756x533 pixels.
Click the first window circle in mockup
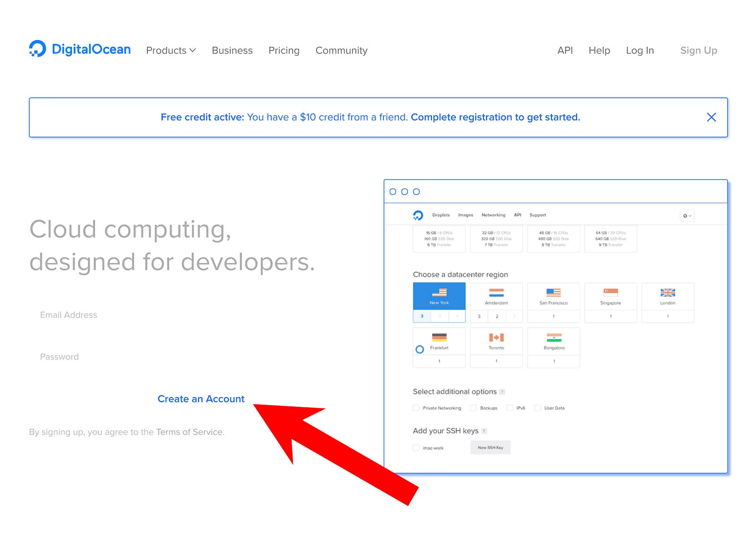[x=393, y=192]
